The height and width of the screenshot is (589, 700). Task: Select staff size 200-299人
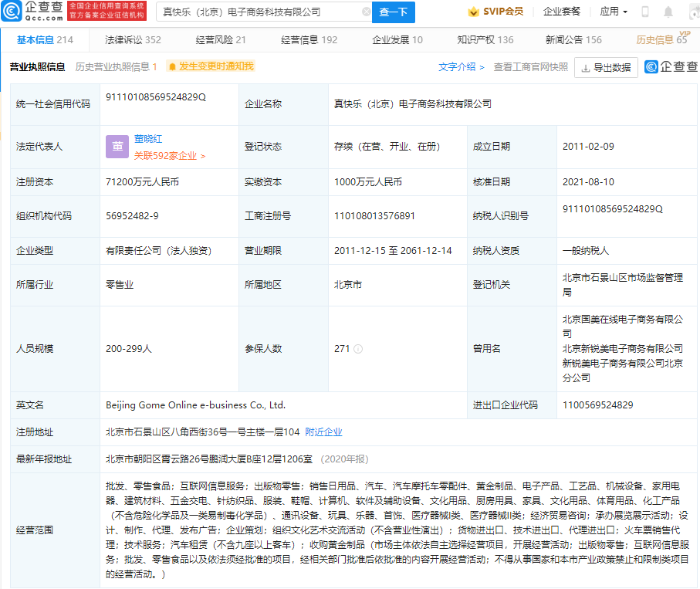point(129,349)
